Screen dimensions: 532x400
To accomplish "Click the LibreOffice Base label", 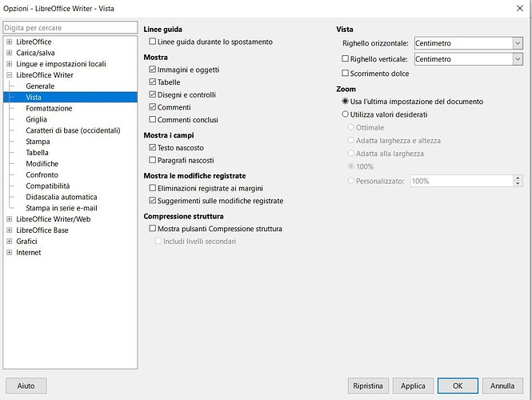I will [x=42, y=230].
